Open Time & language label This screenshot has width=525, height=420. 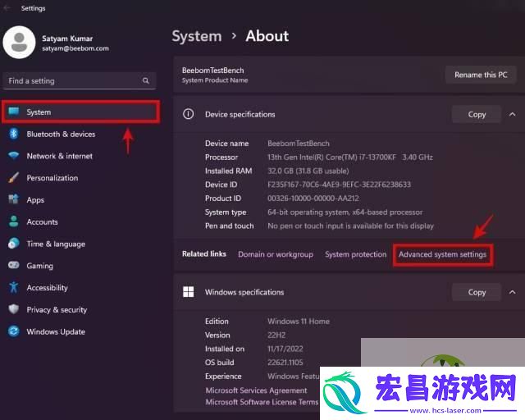tap(56, 244)
